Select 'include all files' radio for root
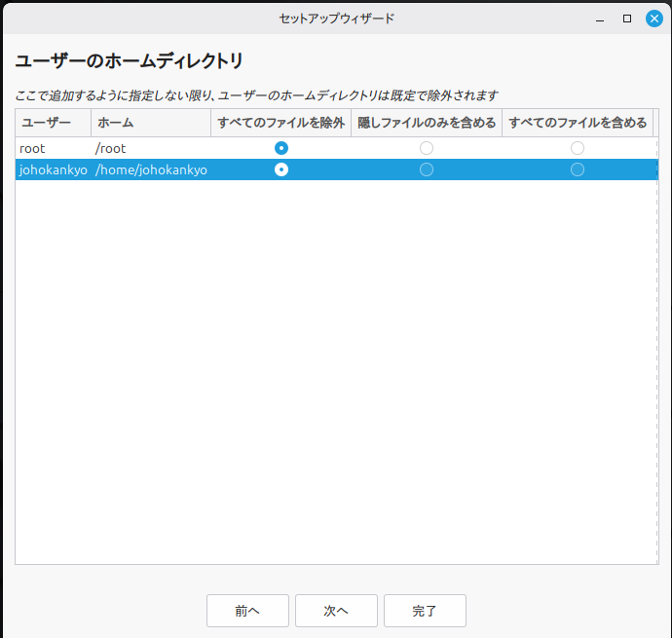 pyautogui.click(x=578, y=148)
